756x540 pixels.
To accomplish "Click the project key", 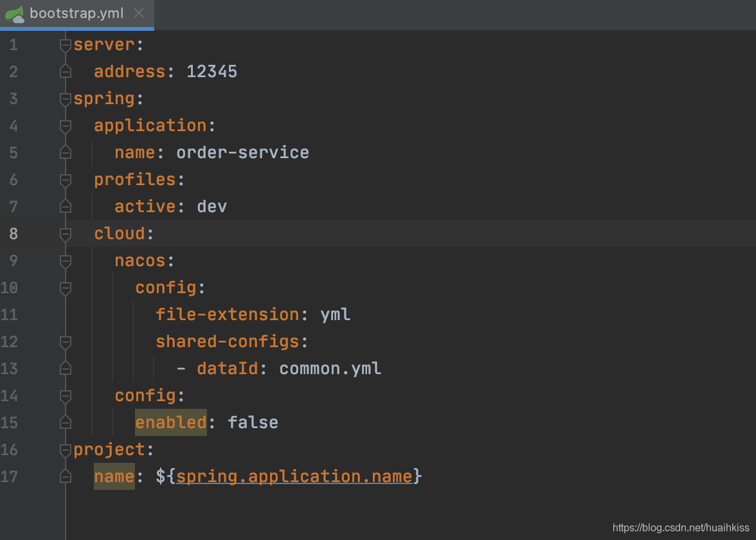I will click(109, 450).
